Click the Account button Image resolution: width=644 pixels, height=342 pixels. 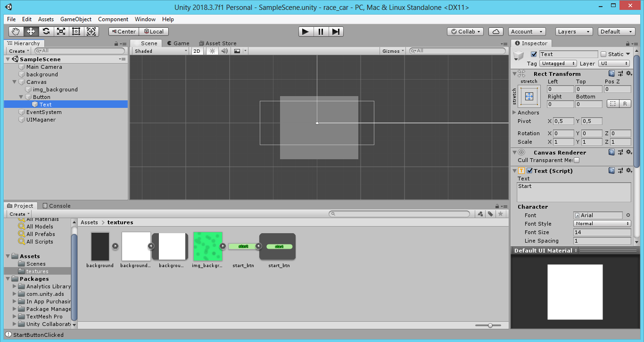tap(527, 32)
